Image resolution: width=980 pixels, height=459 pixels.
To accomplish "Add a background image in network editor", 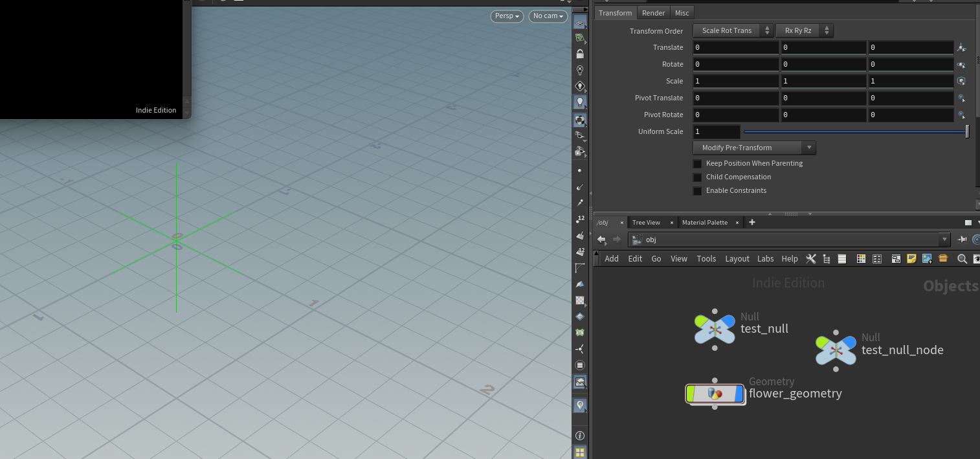I will (927, 259).
